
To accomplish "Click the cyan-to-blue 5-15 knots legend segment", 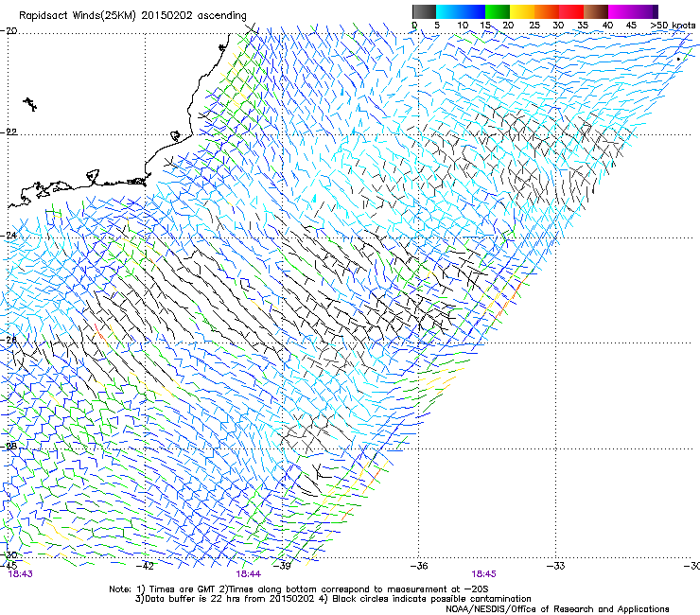I will pyautogui.click(x=461, y=11).
